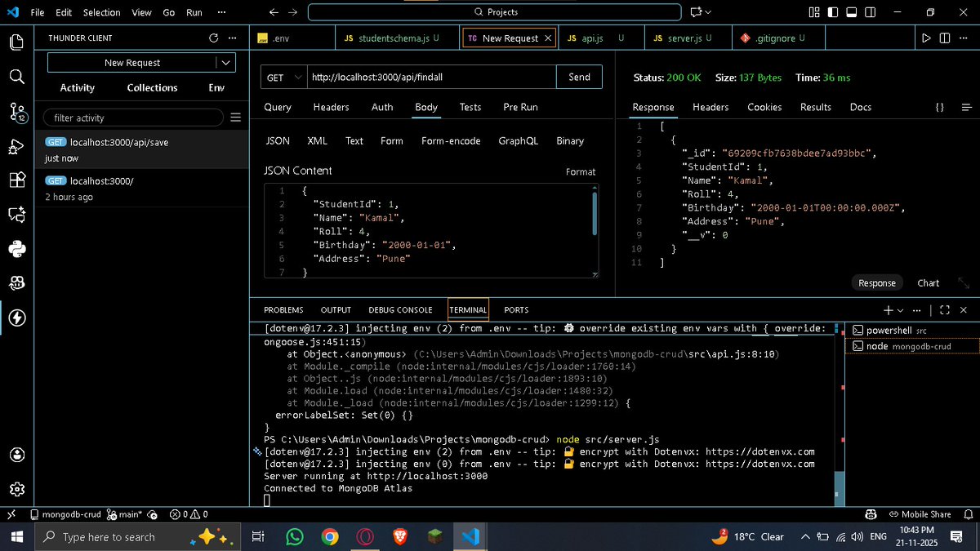The image size is (980, 551).
Task: Format the response with the braces icon
Action: [938, 106]
